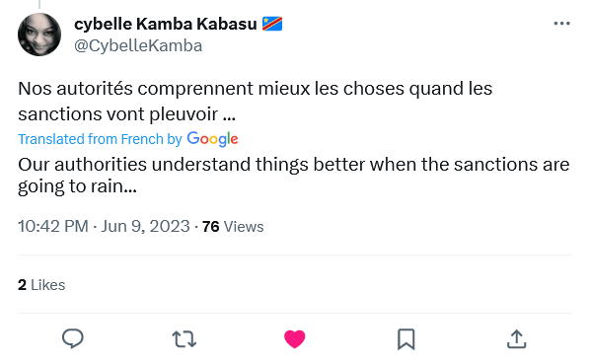Click the retweet arrows icon
590x364 pixels.
point(184,338)
